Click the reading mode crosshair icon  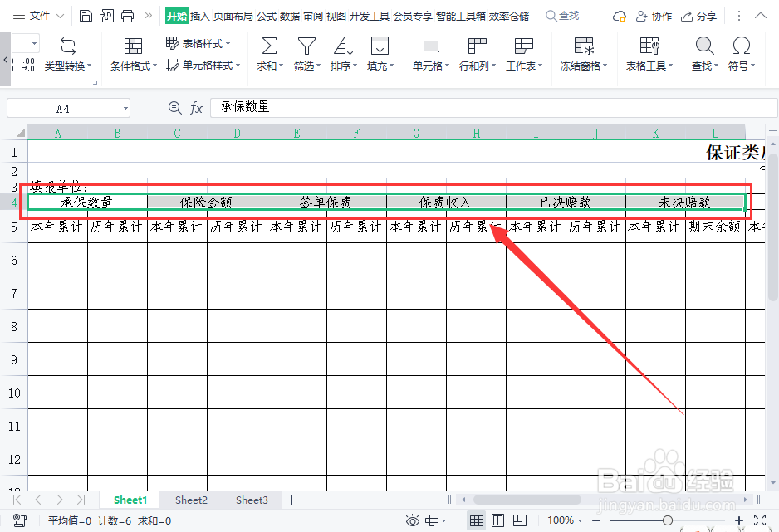click(432, 520)
